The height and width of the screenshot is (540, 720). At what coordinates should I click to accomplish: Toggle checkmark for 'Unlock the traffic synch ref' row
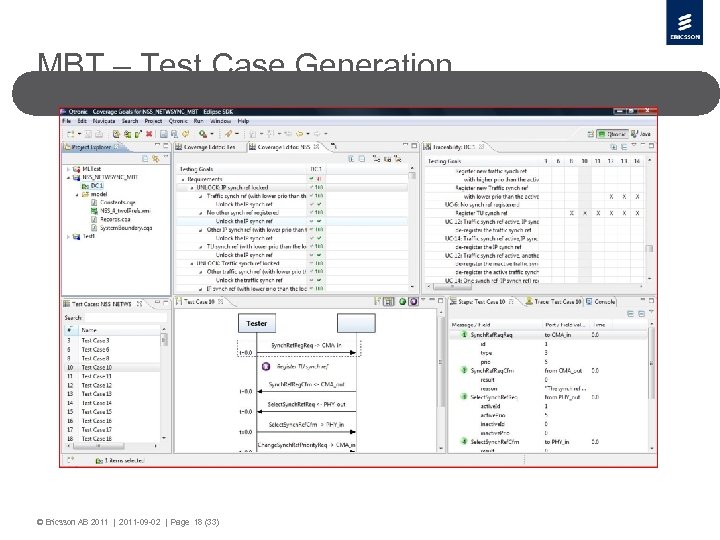(x=312, y=280)
